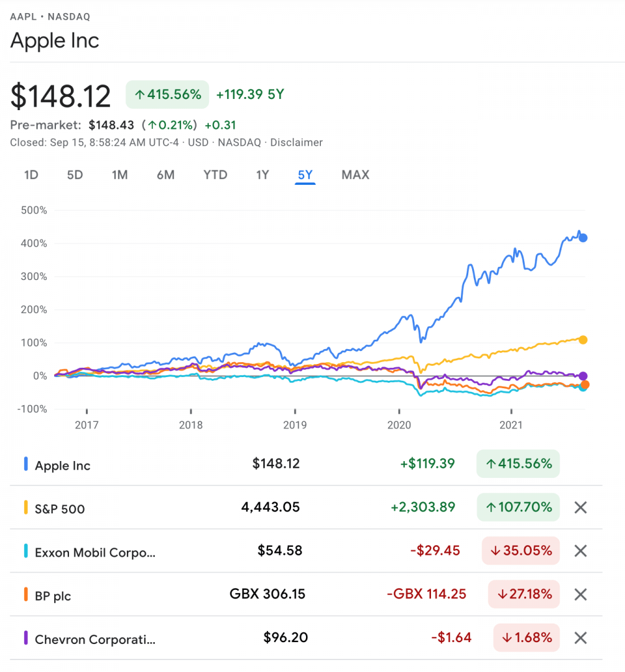
Task: Click the 35.05% loss badge
Action: coord(521,551)
